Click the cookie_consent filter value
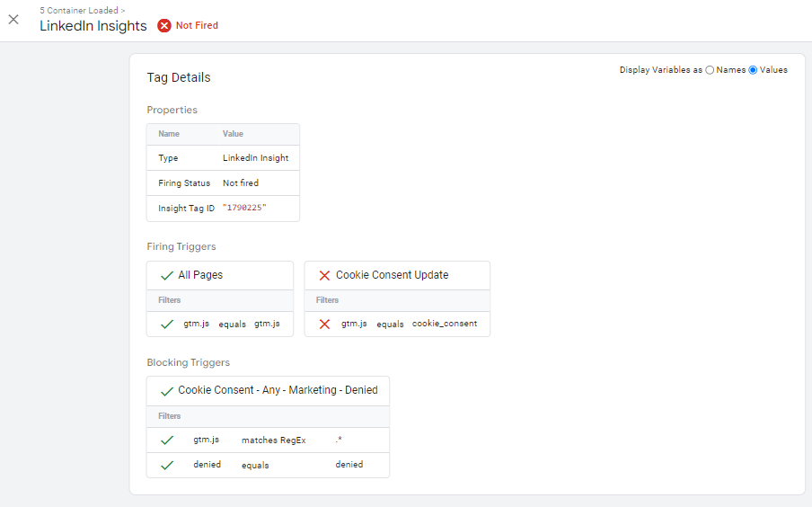The height and width of the screenshot is (507, 812). 445,324
